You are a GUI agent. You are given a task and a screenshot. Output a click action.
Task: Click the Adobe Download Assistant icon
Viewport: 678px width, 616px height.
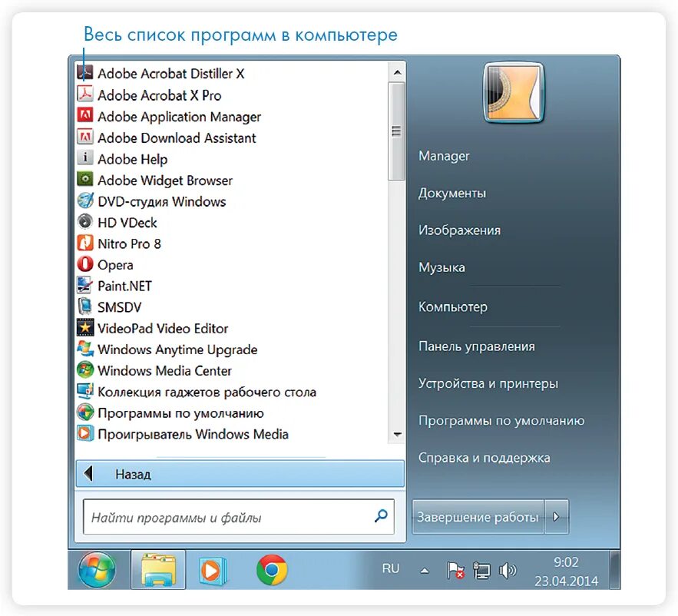tap(84, 136)
